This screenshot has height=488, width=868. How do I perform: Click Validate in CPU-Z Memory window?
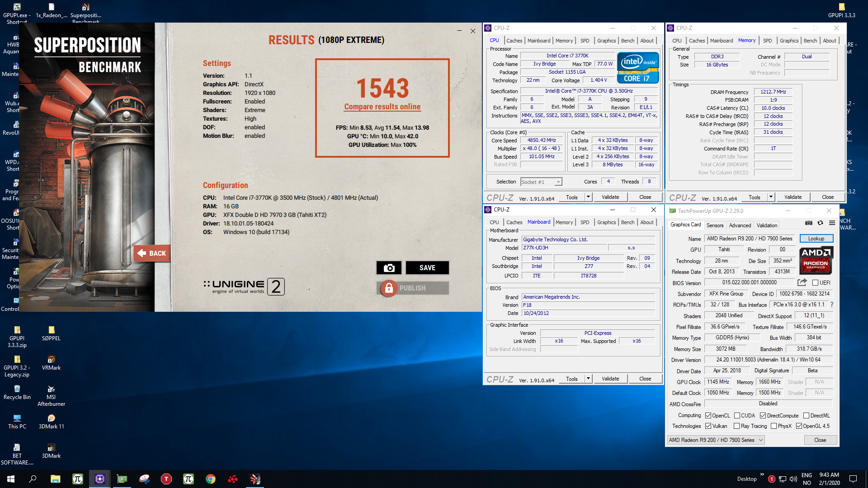(793, 197)
